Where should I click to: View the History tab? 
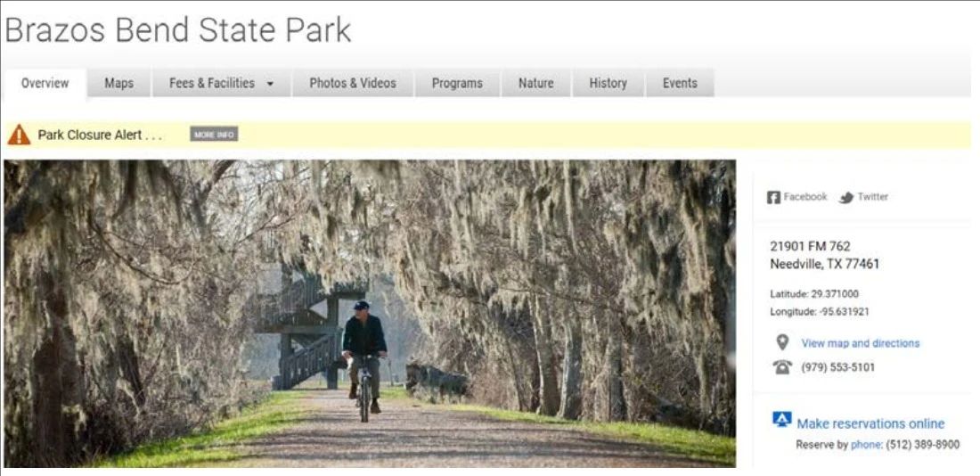(608, 83)
